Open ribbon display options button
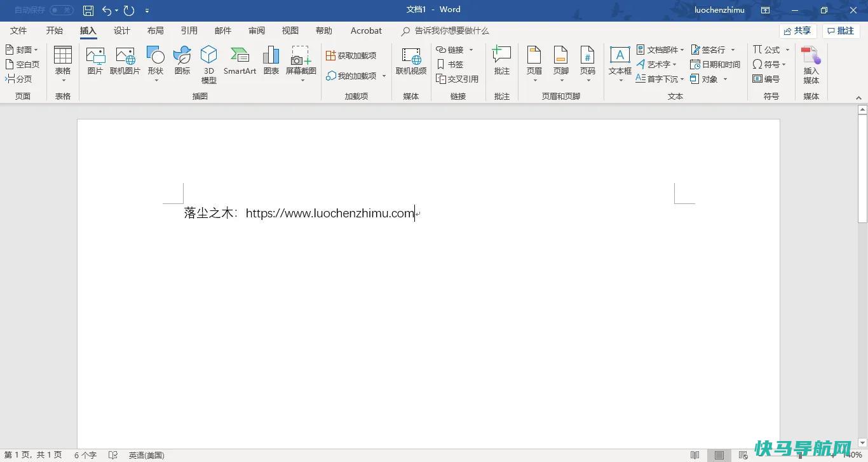Viewport: 868px width, 462px height. (x=766, y=10)
